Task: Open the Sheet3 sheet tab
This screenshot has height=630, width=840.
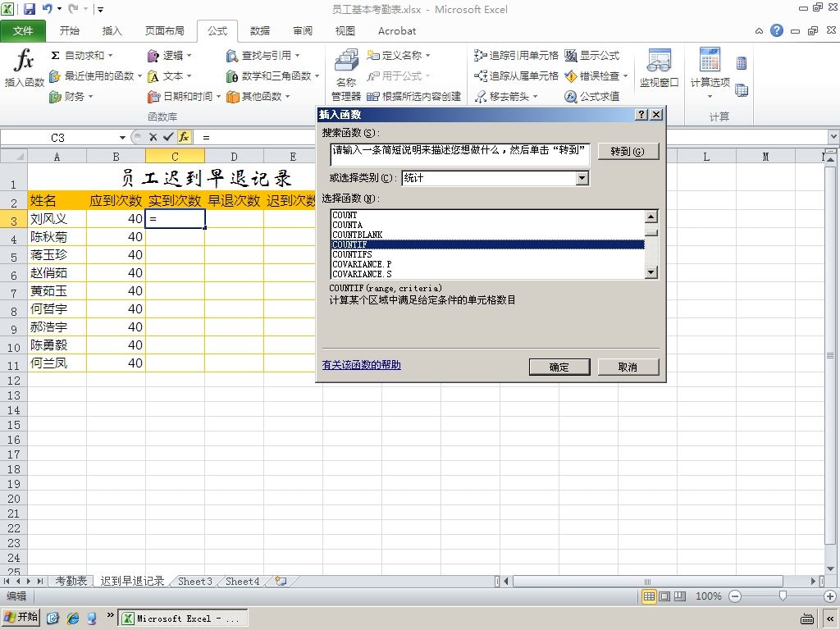Action: tap(195, 582)
